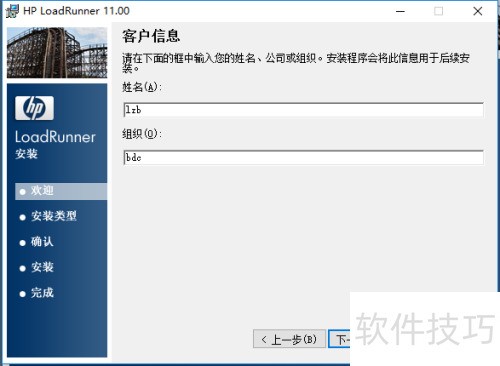
Task: Close the HP LoadRunner installer window
Action: click(478, 11)
